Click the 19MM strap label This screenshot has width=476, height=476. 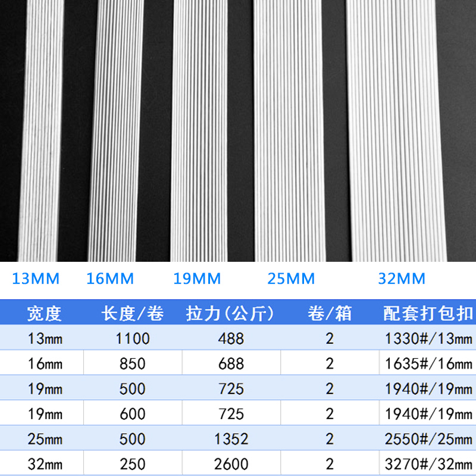197,278
